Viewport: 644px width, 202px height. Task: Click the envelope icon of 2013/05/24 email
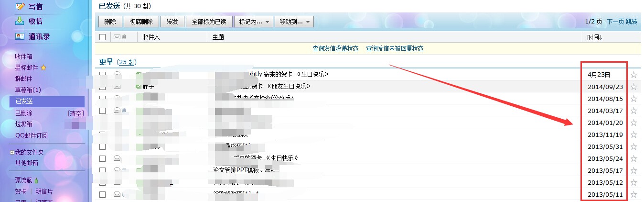117,158
